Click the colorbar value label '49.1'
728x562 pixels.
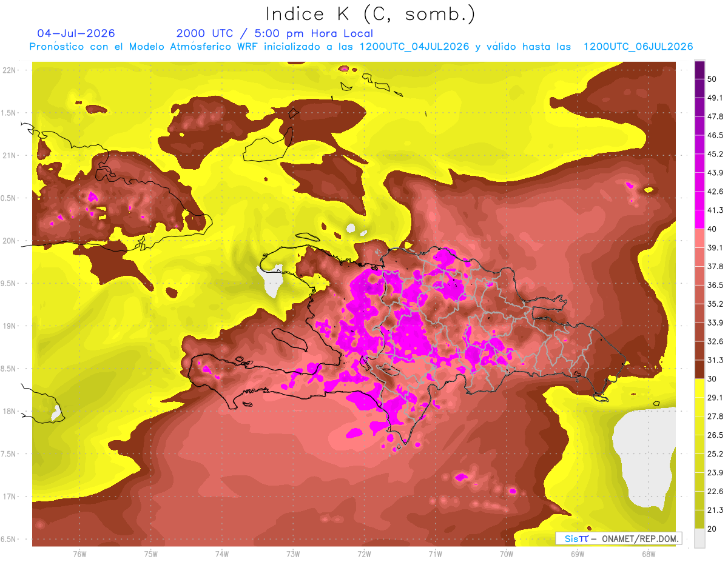point(715,98)
